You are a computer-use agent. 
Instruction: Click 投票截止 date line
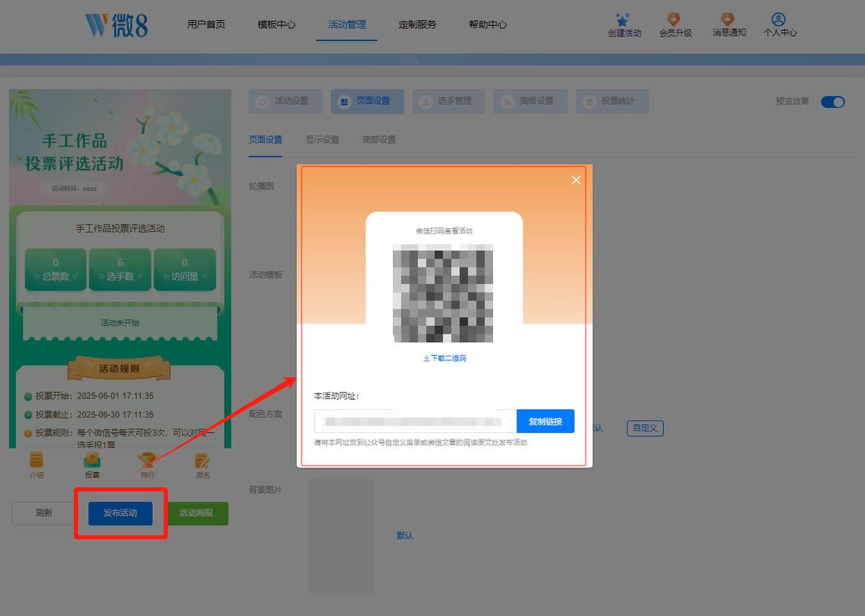pos(89,414)
